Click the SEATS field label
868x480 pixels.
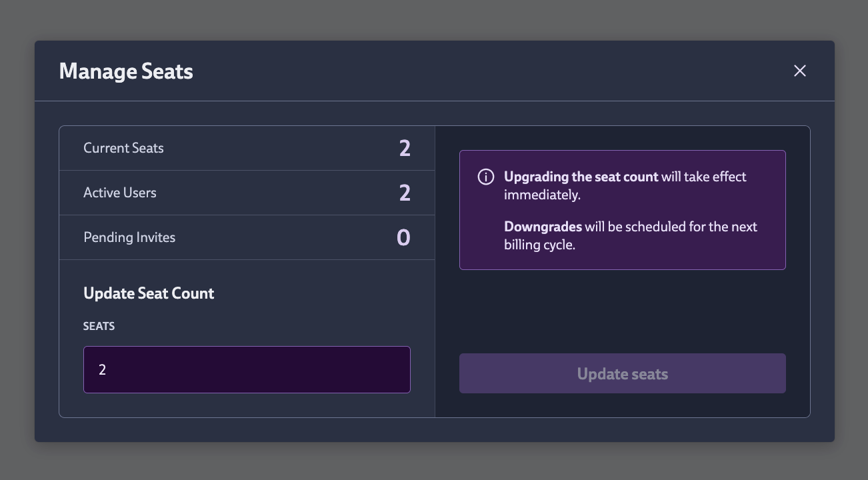pyautogui.click(x=99, y=326)
